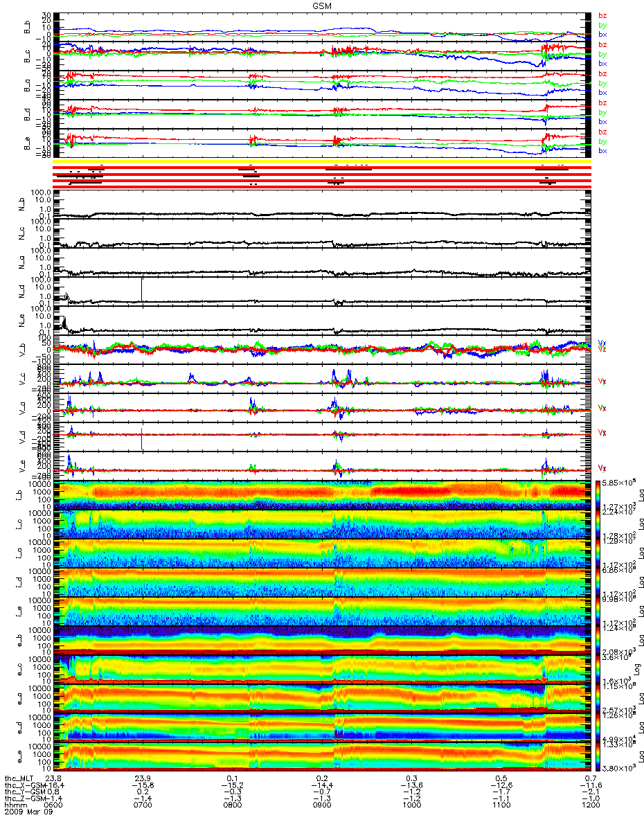Click the color scale bar beside e_e panel

[x=596, y=757]
